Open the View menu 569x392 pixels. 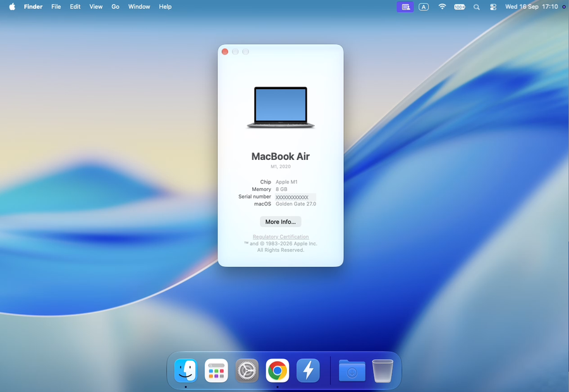[96, 6]
